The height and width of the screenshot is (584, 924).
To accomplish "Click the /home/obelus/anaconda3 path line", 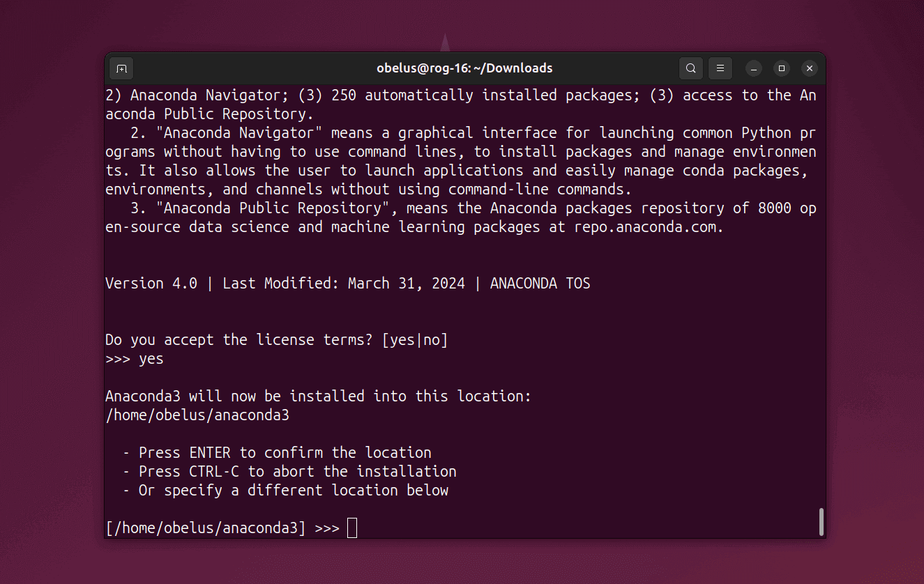I will click(x=197, y=415).
